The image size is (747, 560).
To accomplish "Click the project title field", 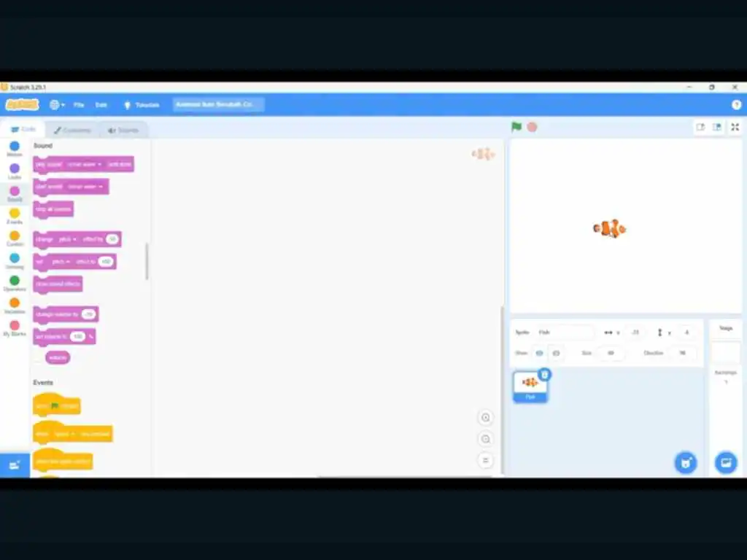I will point(219,104).
